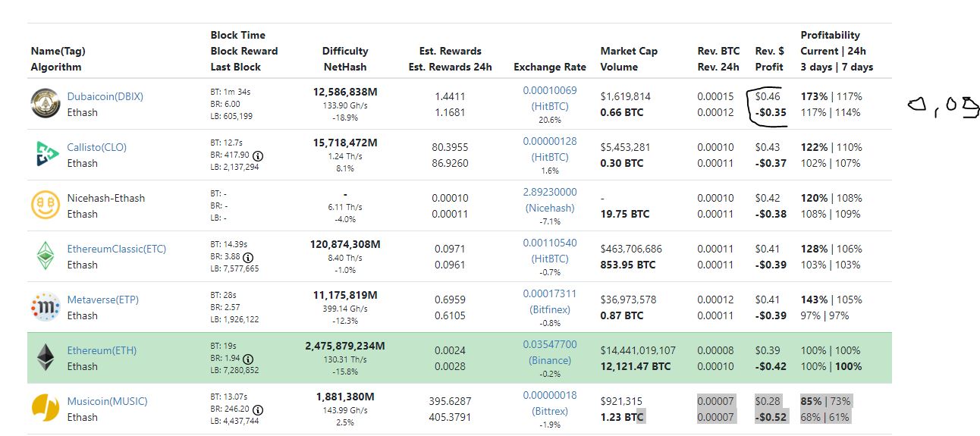Viewport: 980px width, 436px height.
Task: Click the Musicoin yellow logo
Action: (46, 408)
